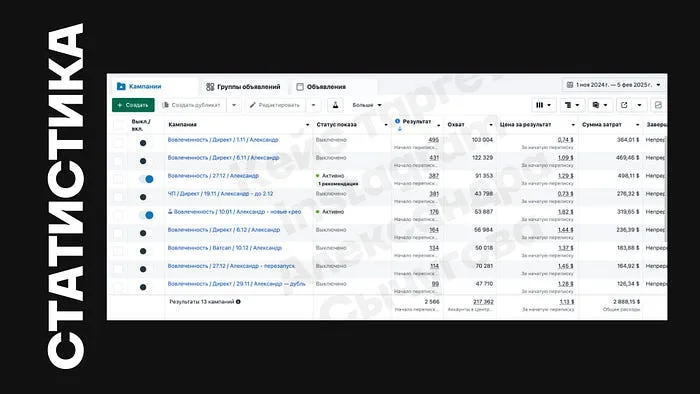Click info icon next to Результаты 13 кампаний

238,302
